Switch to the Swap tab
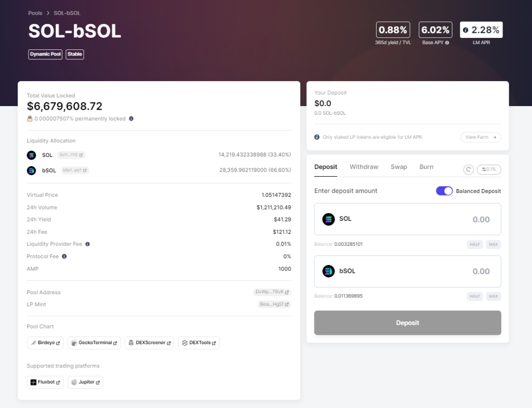This screenshot has width=532, height=408. click(398, 167)
